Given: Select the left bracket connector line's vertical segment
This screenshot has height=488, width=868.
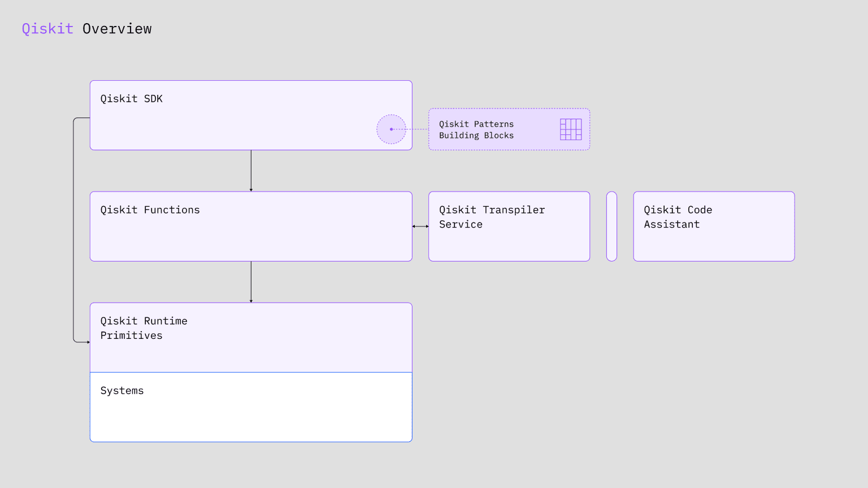Looking at the screenshot, I should click(73, 226).
